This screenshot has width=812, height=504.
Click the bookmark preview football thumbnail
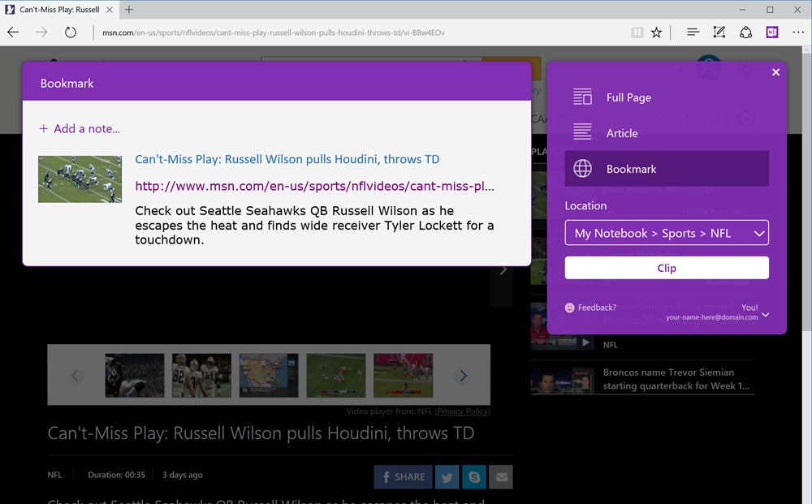(x=80, y=179)
